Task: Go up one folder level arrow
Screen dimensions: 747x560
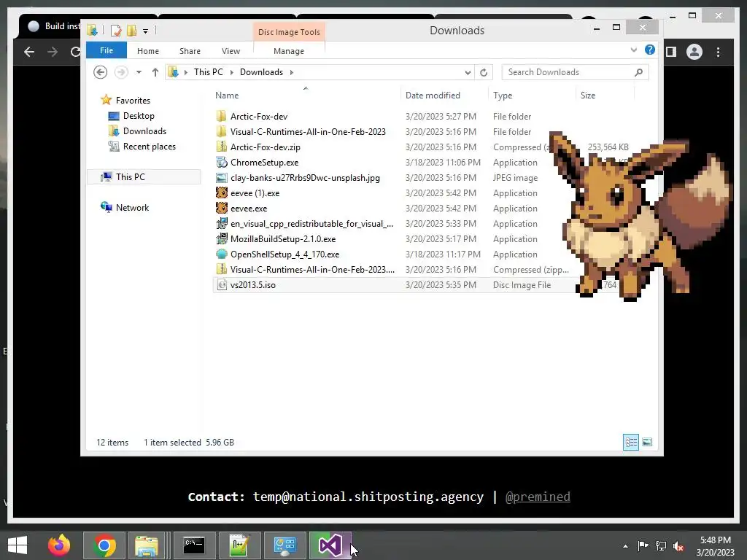Action: click(155, 72)
